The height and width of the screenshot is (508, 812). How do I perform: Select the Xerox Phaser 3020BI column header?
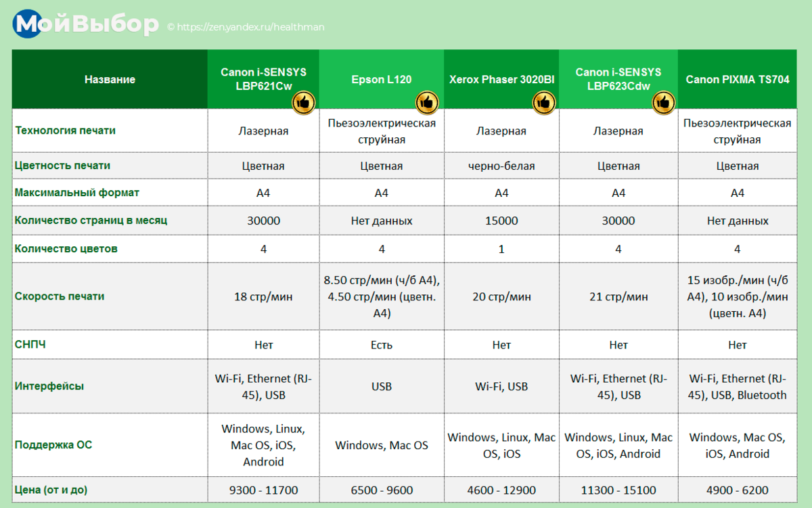click(x=501, y=79)
